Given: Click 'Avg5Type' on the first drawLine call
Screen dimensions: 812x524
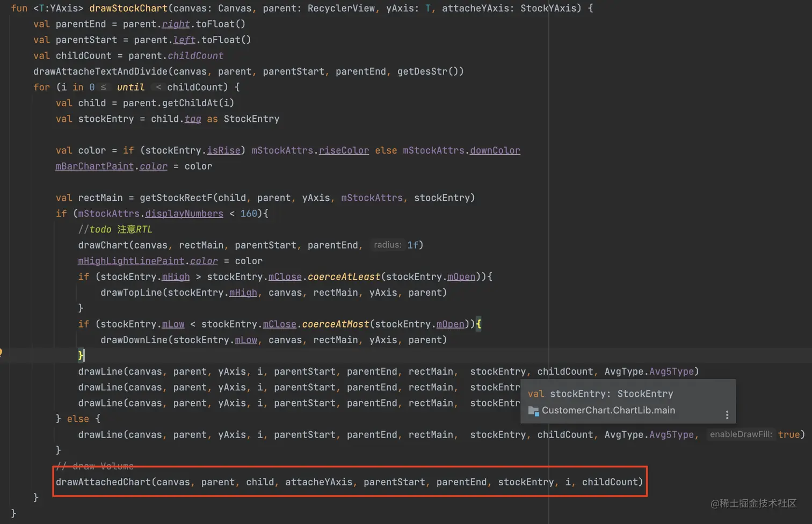Looking at the screenshot, I should [x=671, y=372].
